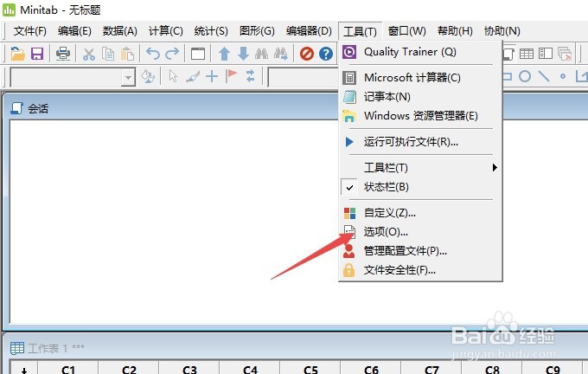The image size is (588, 374).
Task: Open the 编辑(E) menu
Action: coord(74,31)
